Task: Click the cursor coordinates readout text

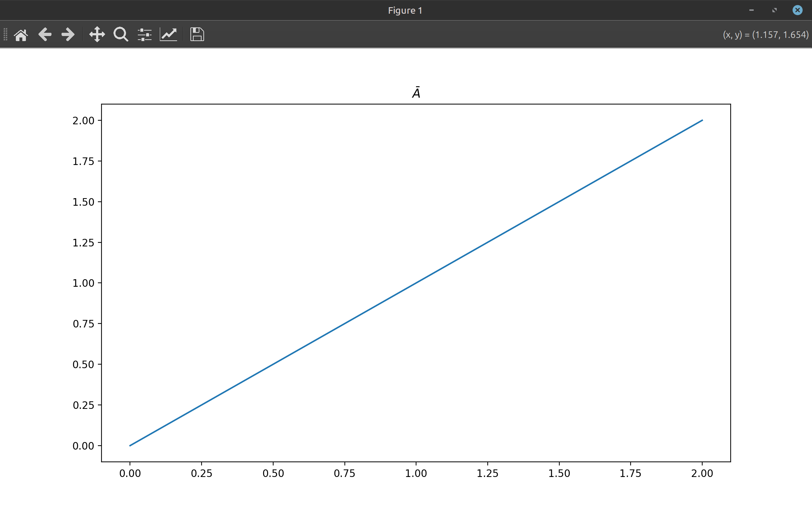Action: [x=766, y=35]
